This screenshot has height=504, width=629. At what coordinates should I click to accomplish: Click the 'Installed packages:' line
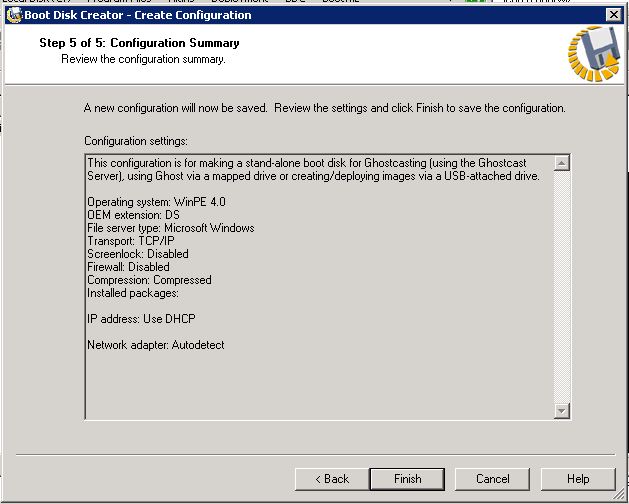(133, 293)
